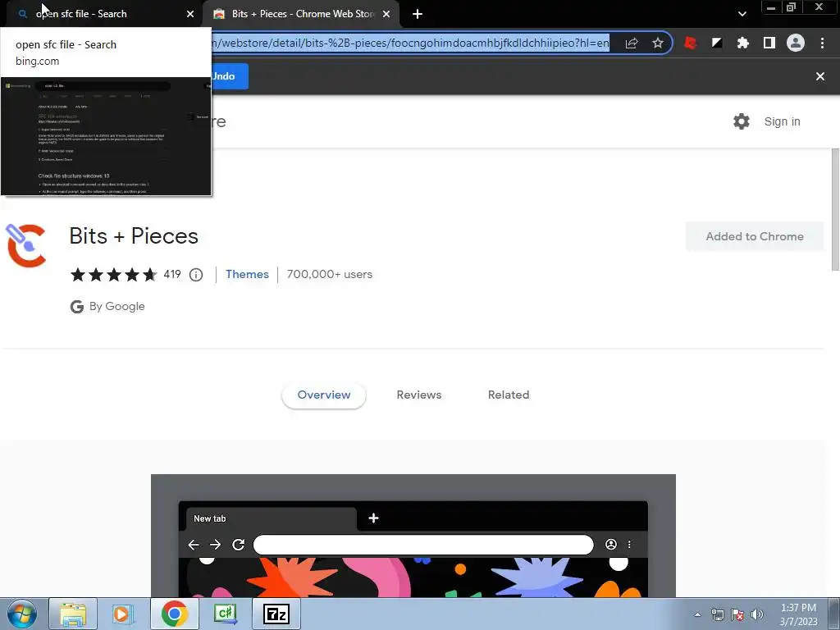
Task: Click the red extension icon in toolbar
Action: [x=691, y=43]
